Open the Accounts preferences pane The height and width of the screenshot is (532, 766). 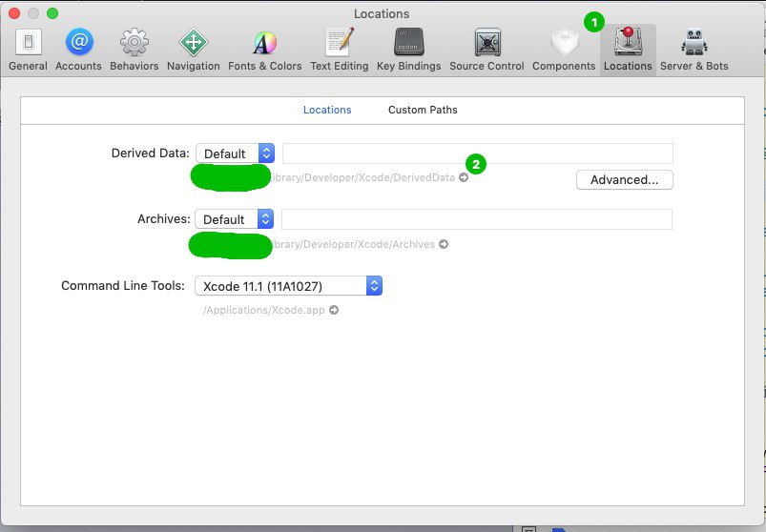(78, 50)
